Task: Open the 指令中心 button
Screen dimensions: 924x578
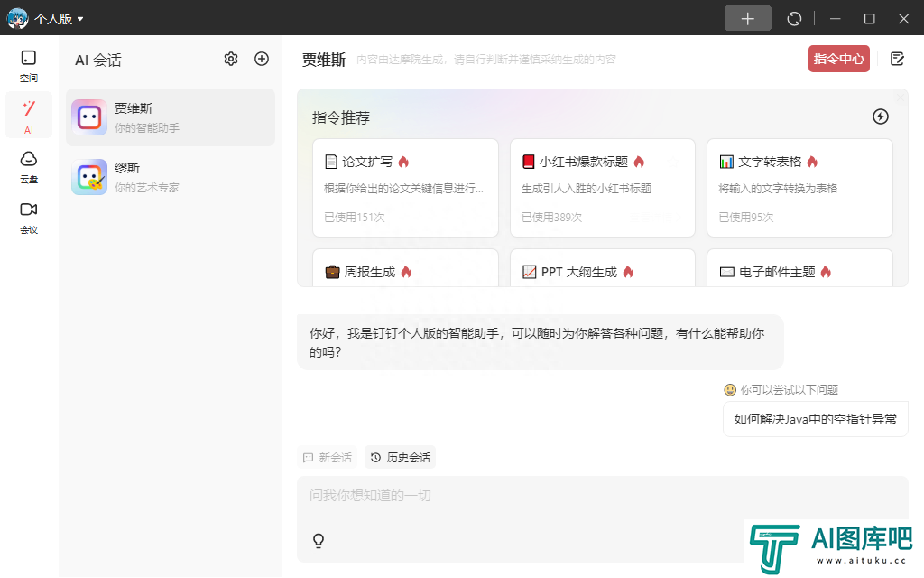Action: click(838, 59)
